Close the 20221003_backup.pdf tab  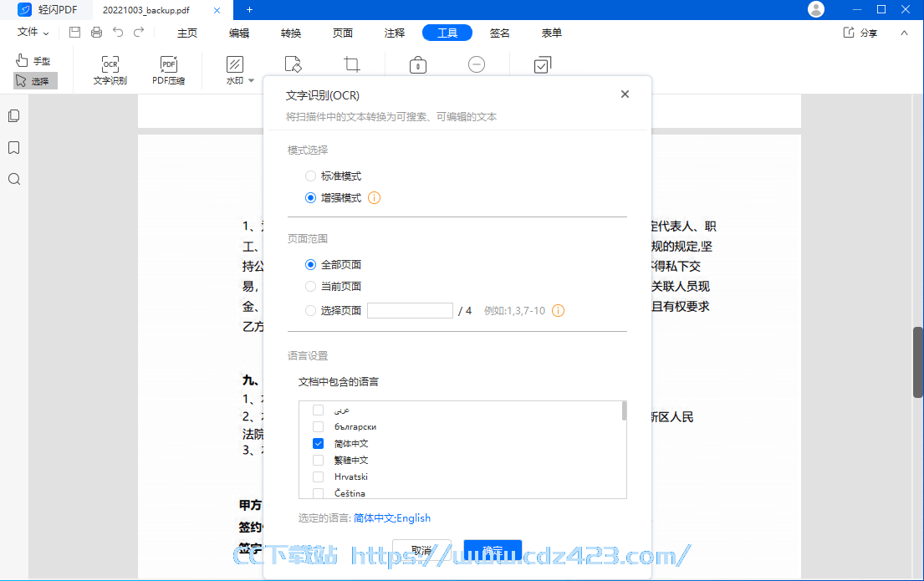pyautogui.click(x=217, y=10)
